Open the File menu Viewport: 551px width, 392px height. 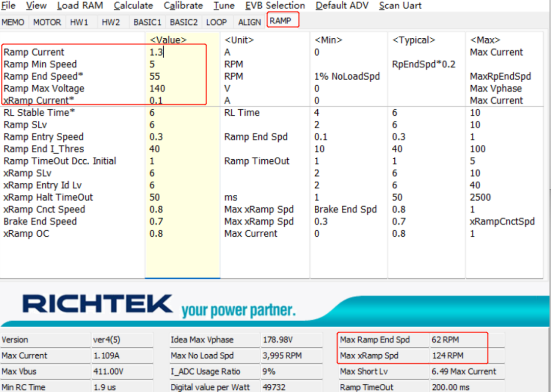coord(9,6)
